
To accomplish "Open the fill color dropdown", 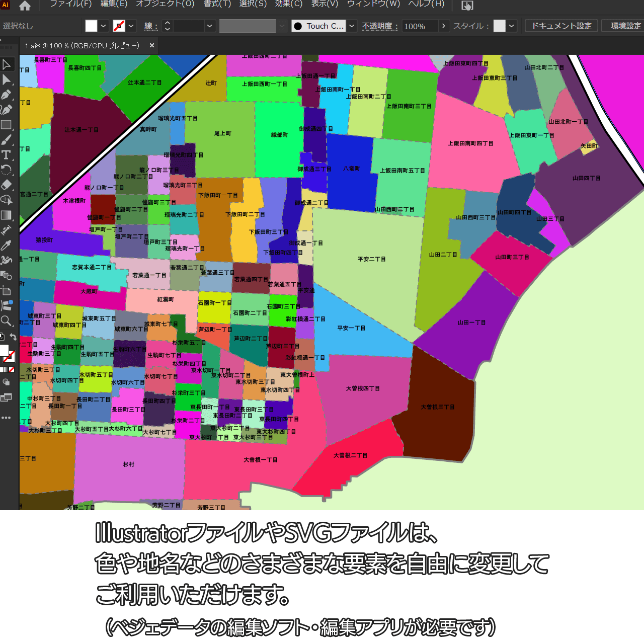I will [103, 26].
